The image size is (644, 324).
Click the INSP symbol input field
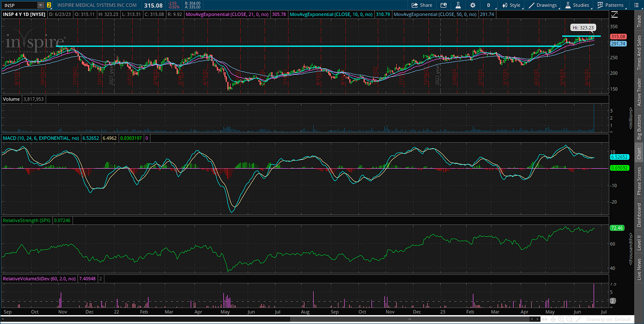click(x=19, y=5)
